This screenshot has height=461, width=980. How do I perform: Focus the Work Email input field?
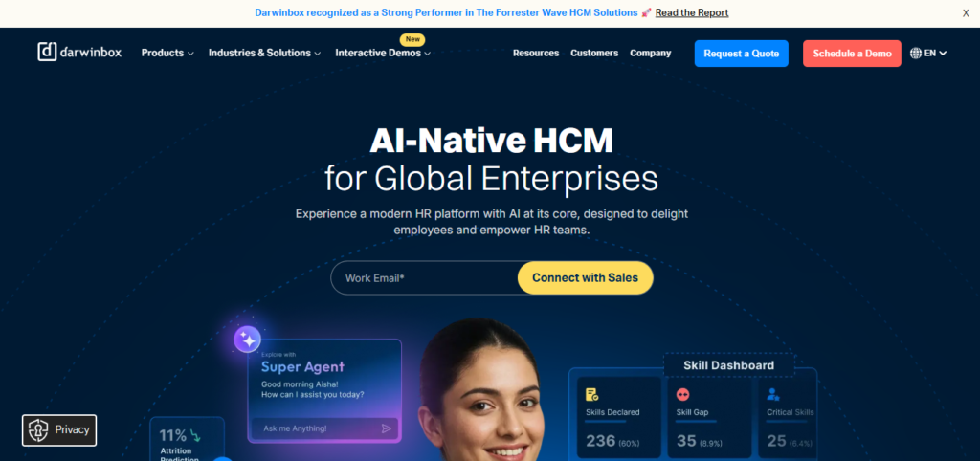[x=425, y=278]
